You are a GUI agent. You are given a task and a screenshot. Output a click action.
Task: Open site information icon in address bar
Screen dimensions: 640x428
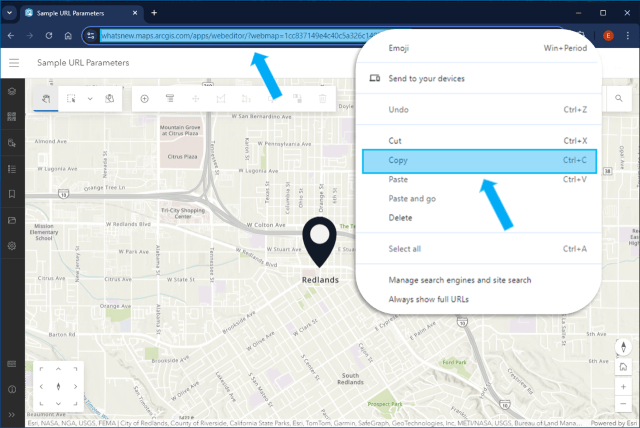[x=91, y=36]
